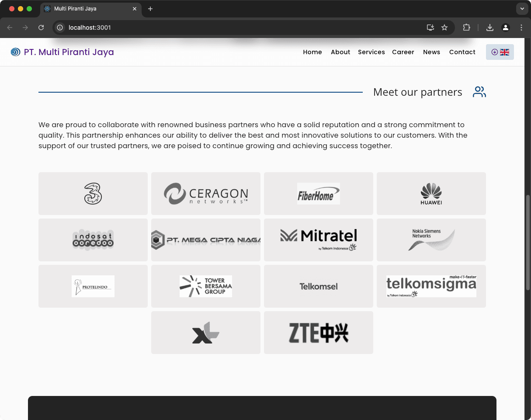Viewport: 531px width, 420px height.
Task: Click the Huawei partner logo
Action: pos(431,194)
